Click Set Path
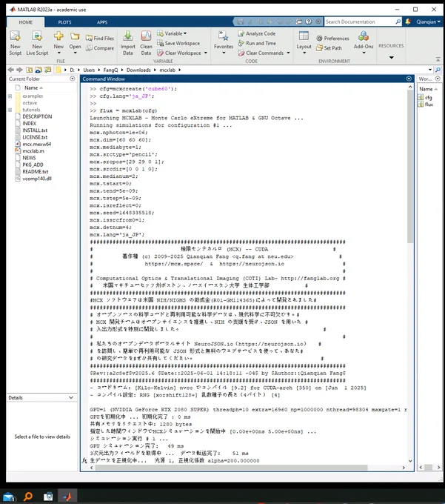This screenshot has height=504, width=445. click(329, 48)
